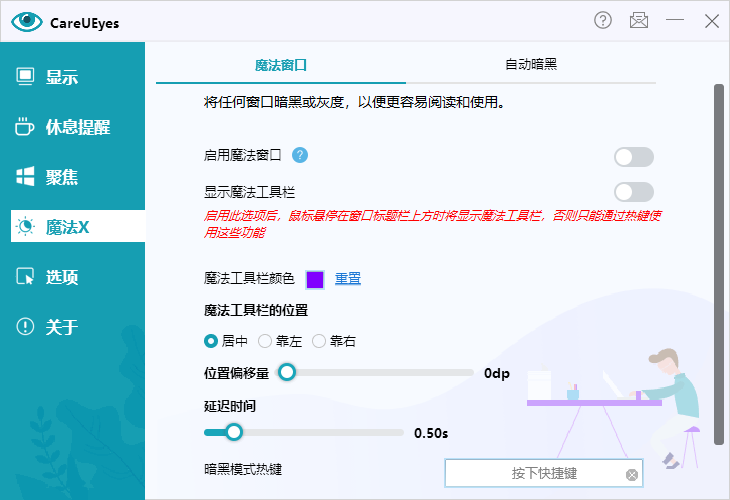This screenshot has width=730, height=500.
Task: Open the 魔法窗口 tab
Action: click(281, 65)
